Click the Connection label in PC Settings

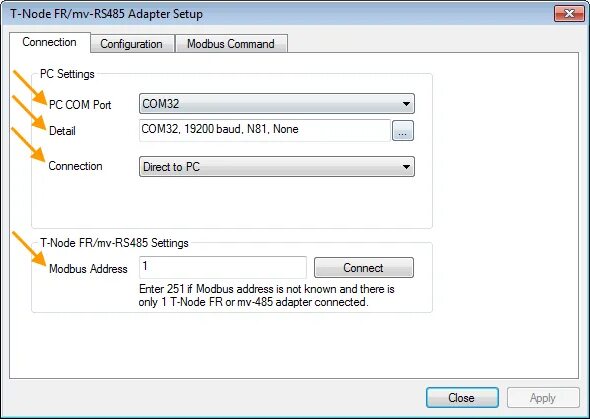pyautogui.click(x=76, y=166)
